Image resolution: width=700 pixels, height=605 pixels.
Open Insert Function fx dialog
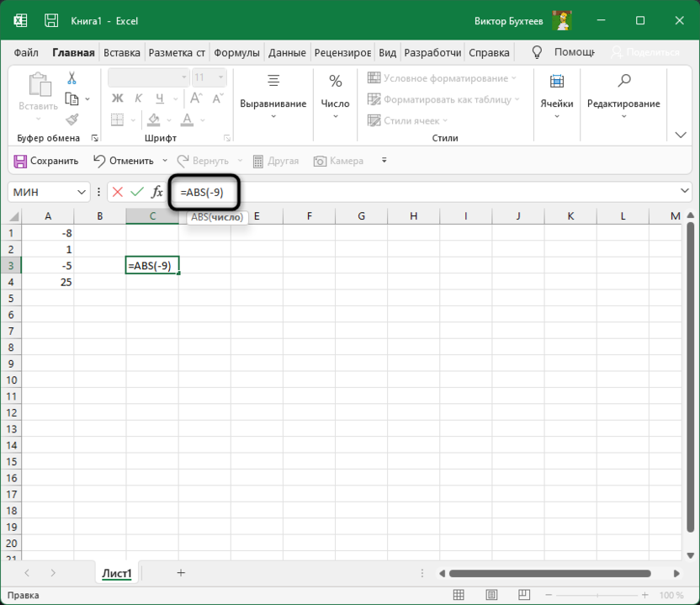coord(156,192)
